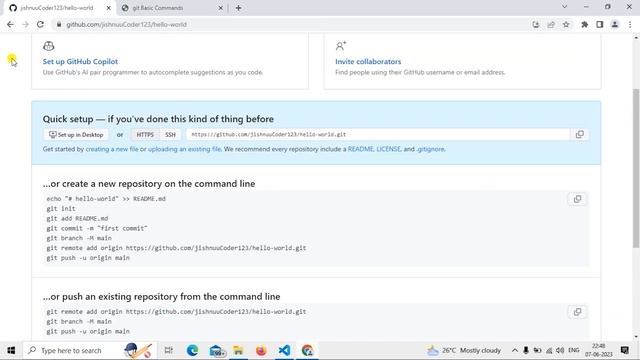Copy the push existing repository commands

click(x=577, y=312)
